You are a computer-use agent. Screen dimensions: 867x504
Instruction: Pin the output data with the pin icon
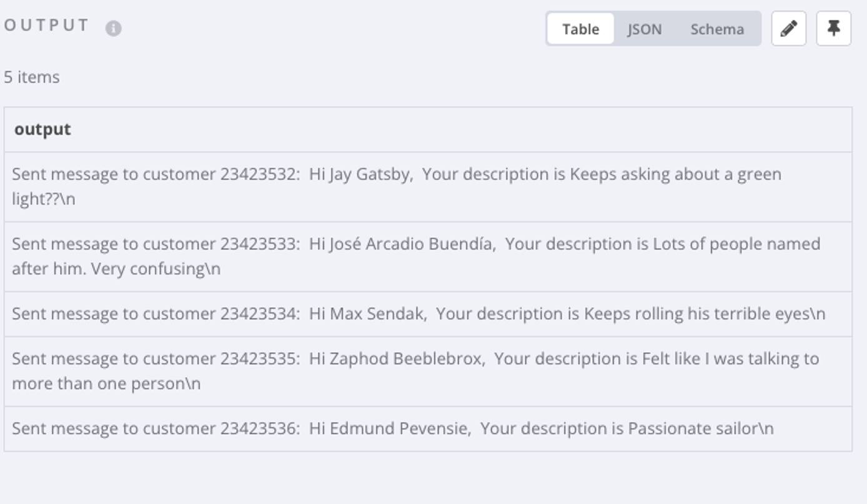tap(835, 27)
